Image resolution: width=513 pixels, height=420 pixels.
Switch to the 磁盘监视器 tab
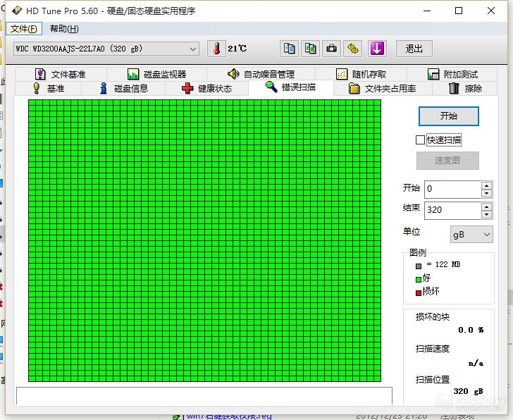pos(156,74)
